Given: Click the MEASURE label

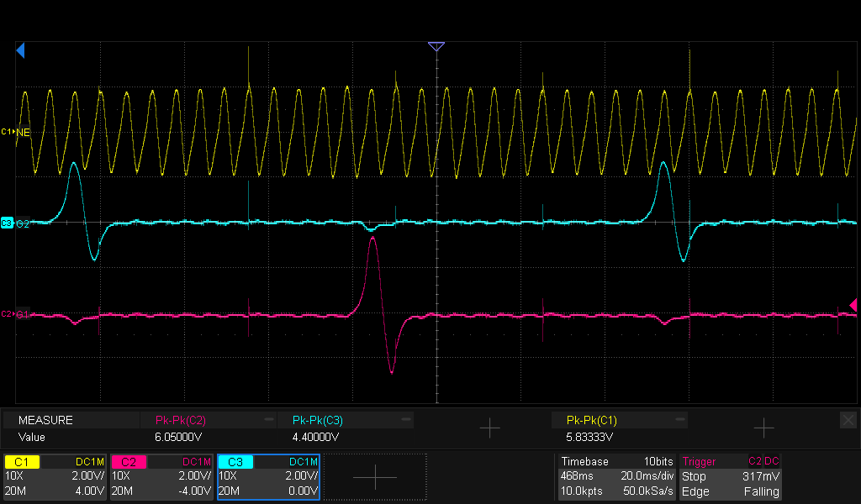Looking at the screenshot, I should [x=45, y=420].
